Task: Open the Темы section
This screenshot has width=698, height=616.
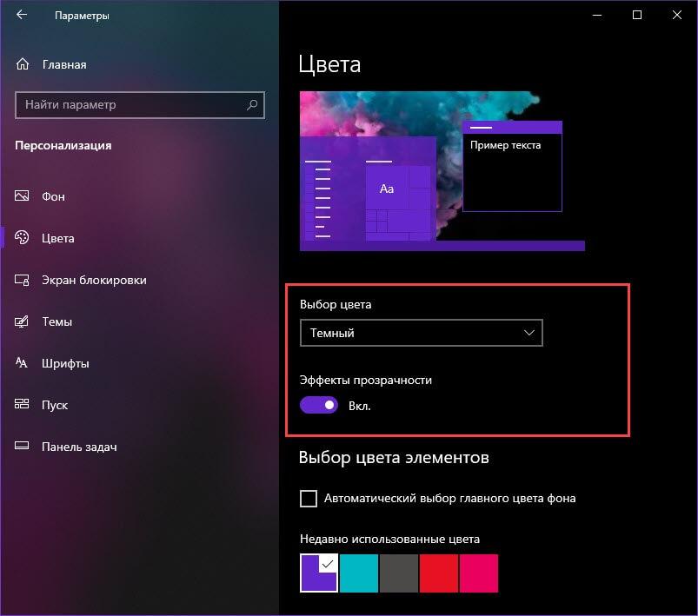Action: 139,321
